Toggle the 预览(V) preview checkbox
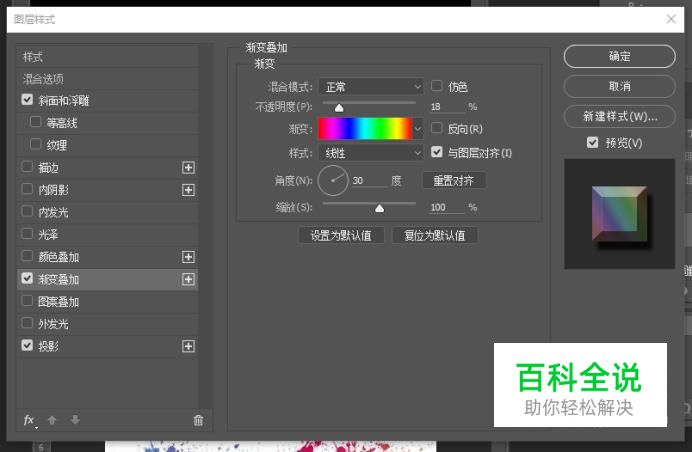This screenshot has height=452, width=692. (593, 143)
